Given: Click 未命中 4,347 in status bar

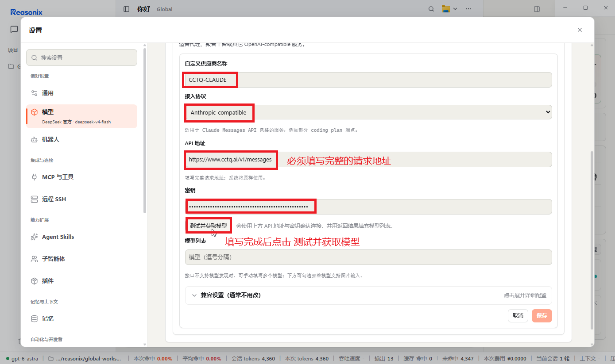Looking at the screenshot, I should (x=458, y=359).
